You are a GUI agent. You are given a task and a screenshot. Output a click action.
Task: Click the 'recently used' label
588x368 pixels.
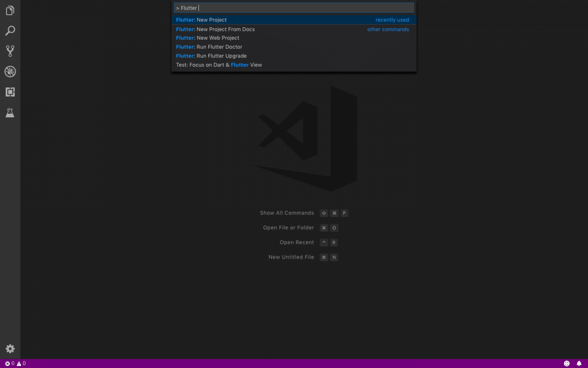pos(392,20)
